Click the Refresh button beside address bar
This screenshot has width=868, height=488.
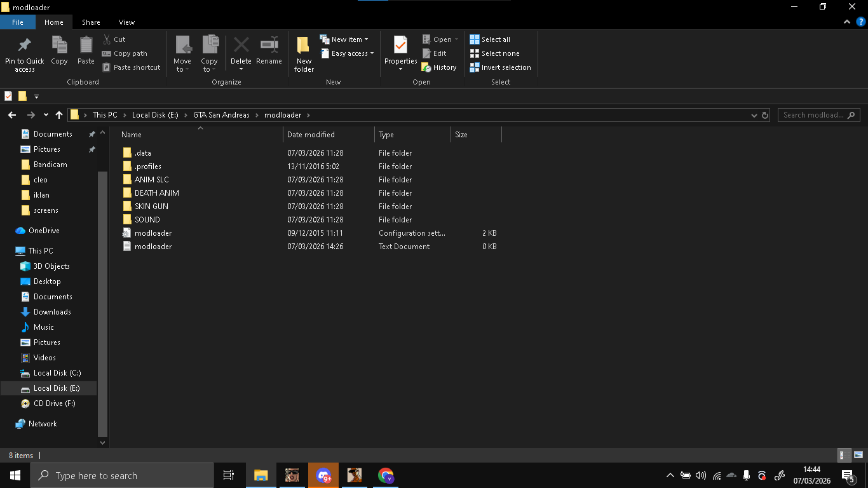pos(765,115)
